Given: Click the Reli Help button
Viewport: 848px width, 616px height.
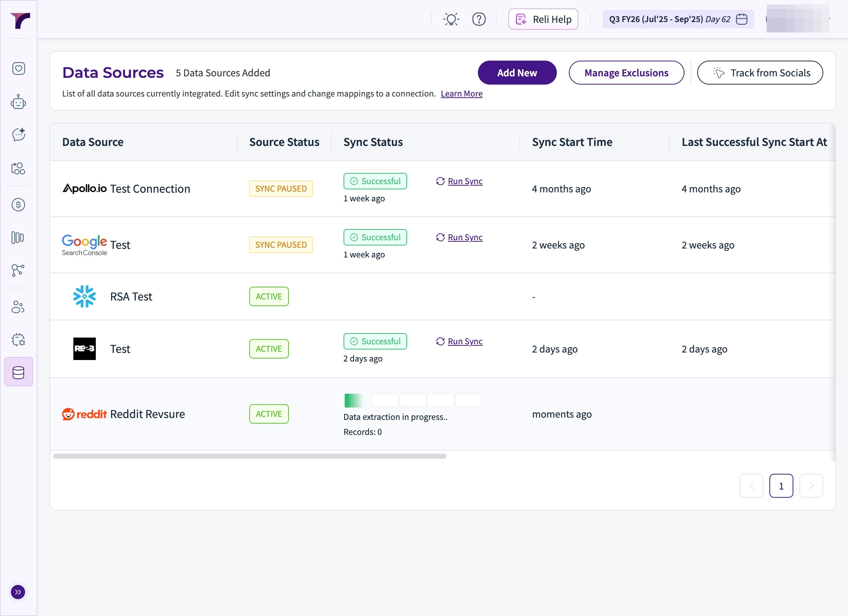Looking at the screenshot, I should pos(543,19).
